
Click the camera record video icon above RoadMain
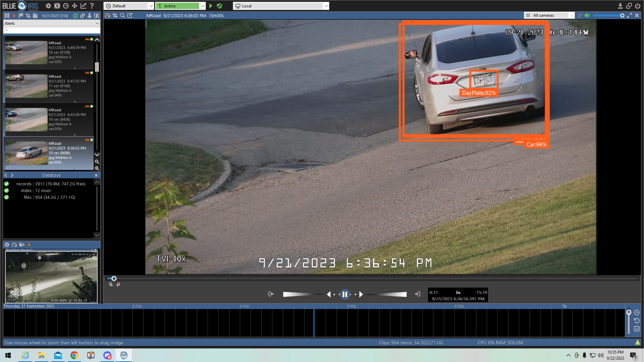(x=22, y=245)
